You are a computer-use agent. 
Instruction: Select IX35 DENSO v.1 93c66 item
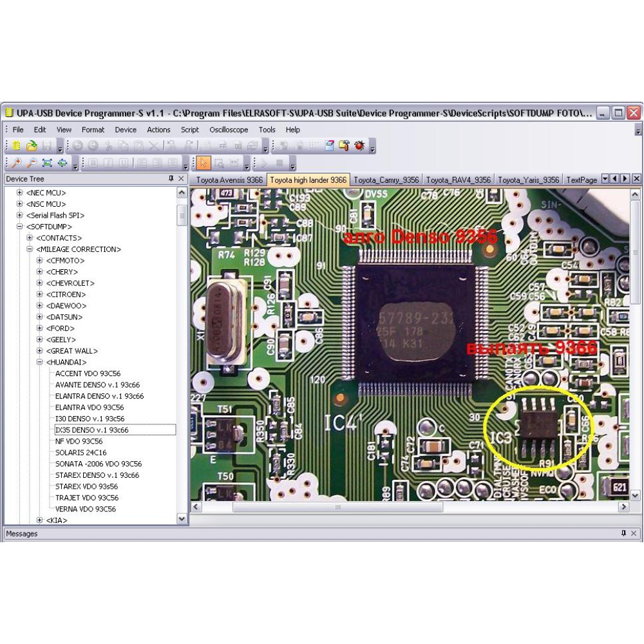[92, 430]
